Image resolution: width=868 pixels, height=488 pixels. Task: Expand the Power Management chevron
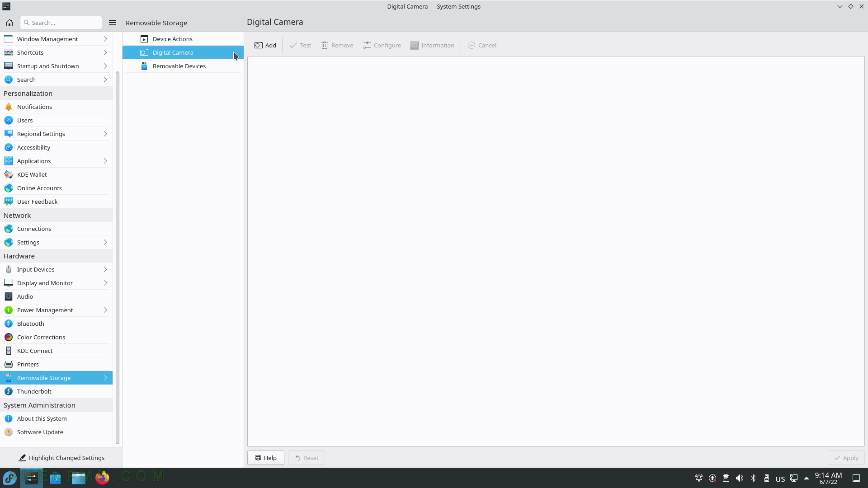[x=105, y=310]
